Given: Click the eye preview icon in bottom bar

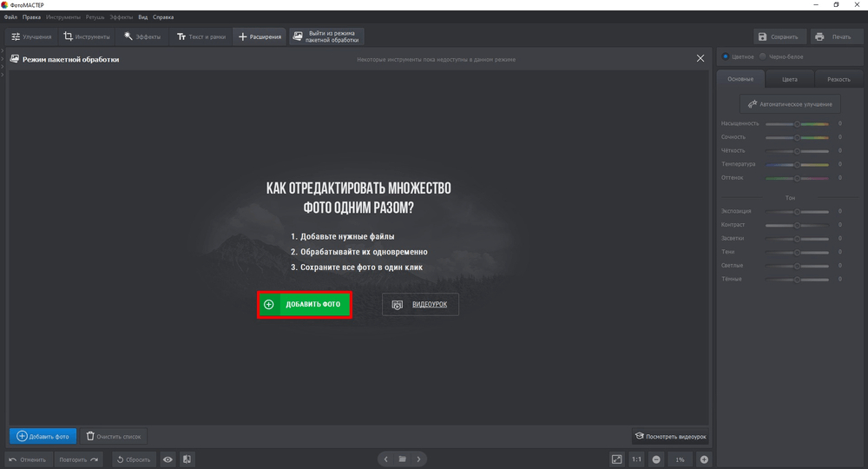Looking at the screenshot, I should (x=168, y=459).
